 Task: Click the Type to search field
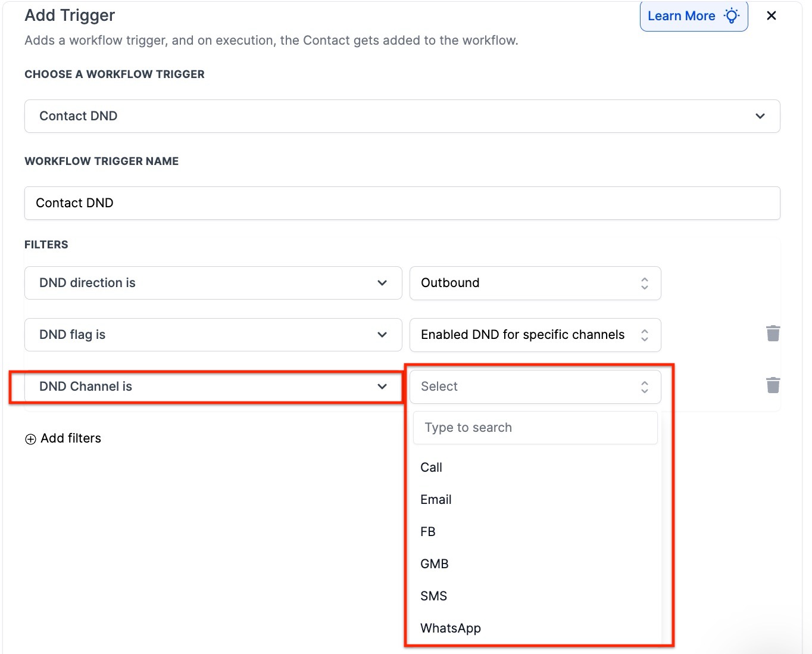tap(535, 428)
